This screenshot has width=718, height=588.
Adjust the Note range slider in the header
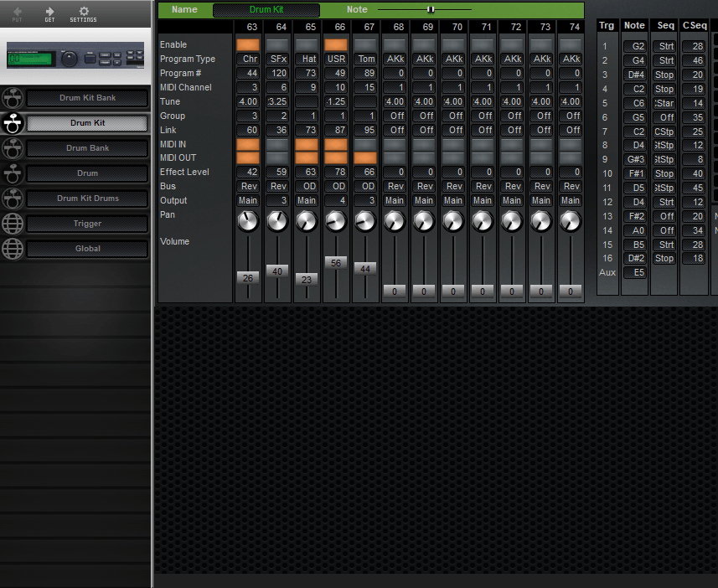[431, 9]
